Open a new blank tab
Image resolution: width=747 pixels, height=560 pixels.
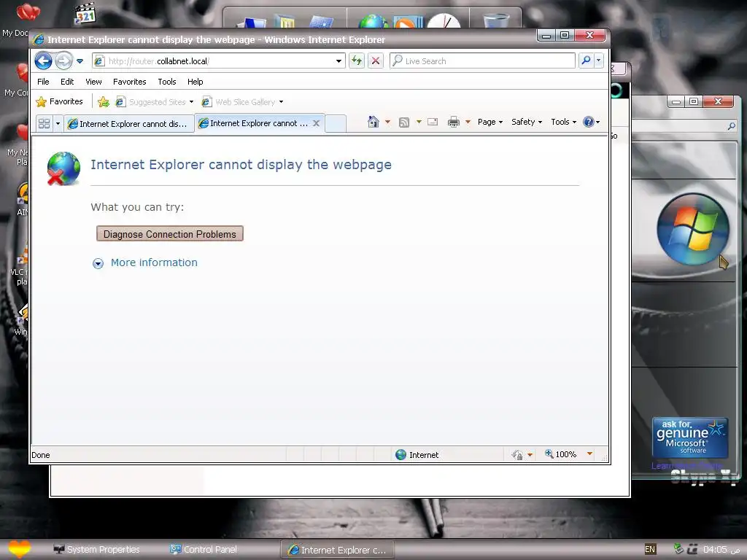336,124
